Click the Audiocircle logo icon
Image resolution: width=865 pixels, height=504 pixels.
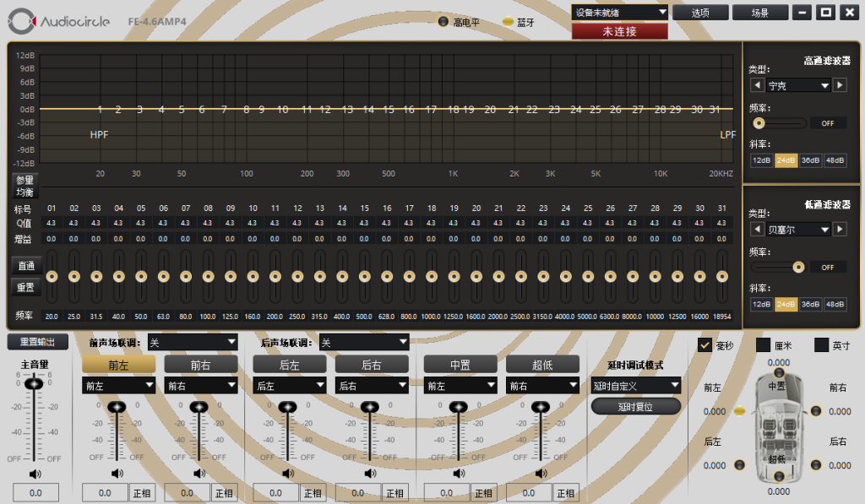tap(21, 21)
